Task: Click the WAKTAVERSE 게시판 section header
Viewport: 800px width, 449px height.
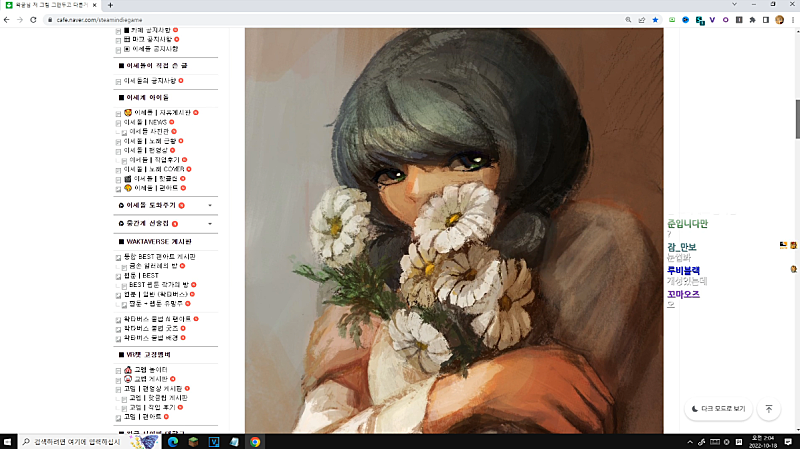Action: (x=159, y=241)
